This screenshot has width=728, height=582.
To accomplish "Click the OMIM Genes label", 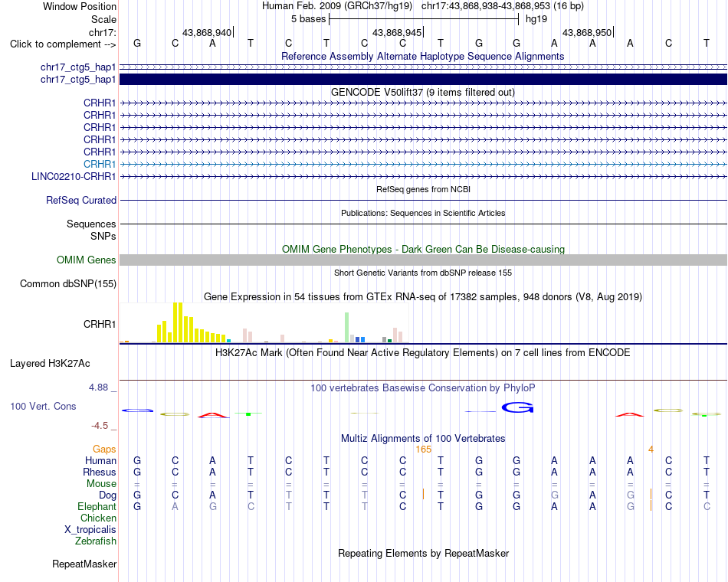I will click(x=86, y=260).
